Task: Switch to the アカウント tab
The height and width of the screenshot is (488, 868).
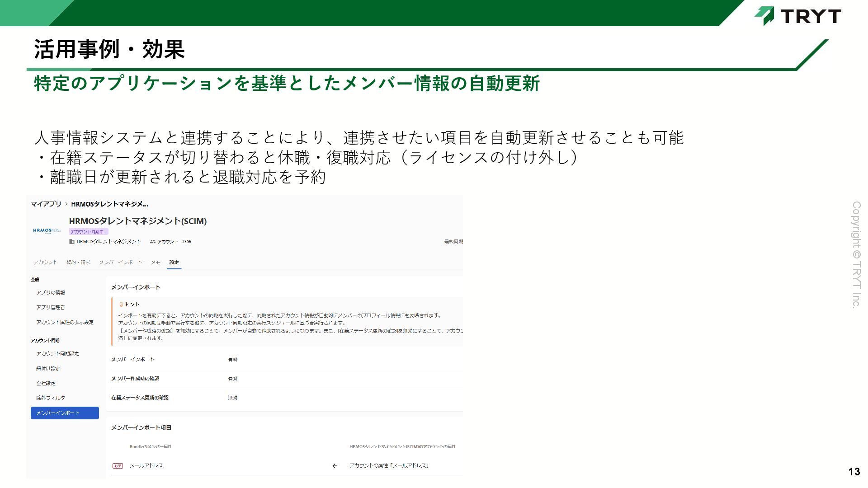Action: [45, 263]
